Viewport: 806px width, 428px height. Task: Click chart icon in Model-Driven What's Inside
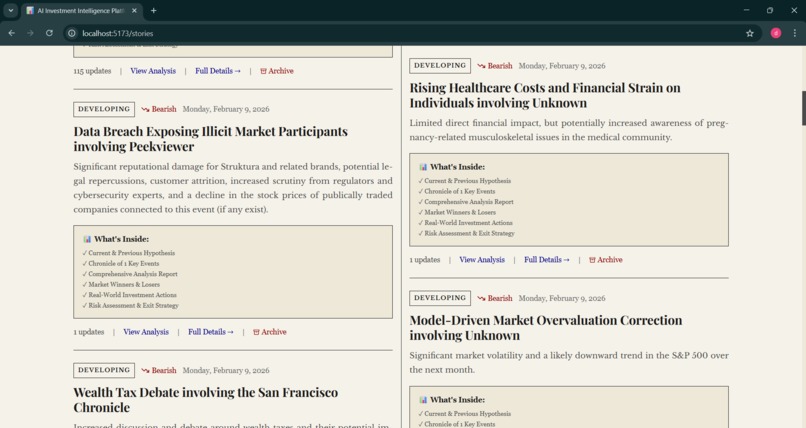(423, 400)
